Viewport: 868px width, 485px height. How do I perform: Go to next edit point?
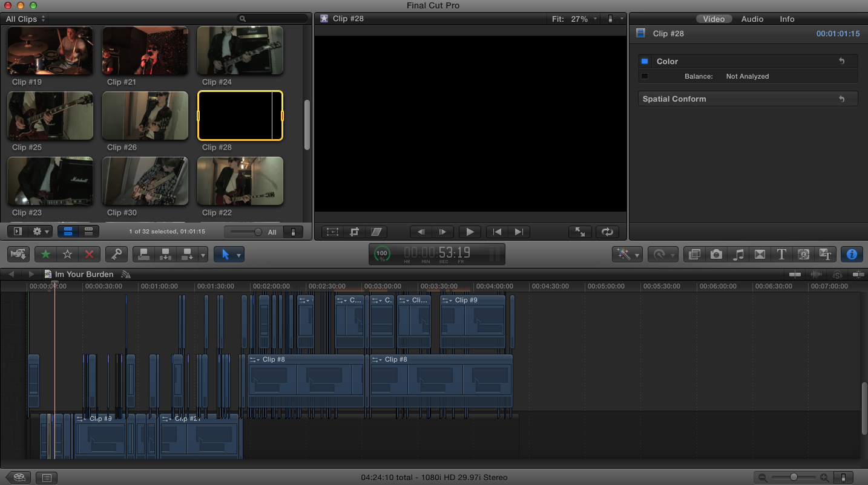click(519, 232)
